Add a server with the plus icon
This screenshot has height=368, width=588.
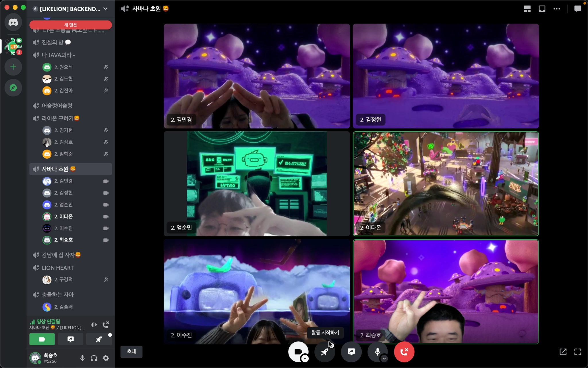(13, 67)
